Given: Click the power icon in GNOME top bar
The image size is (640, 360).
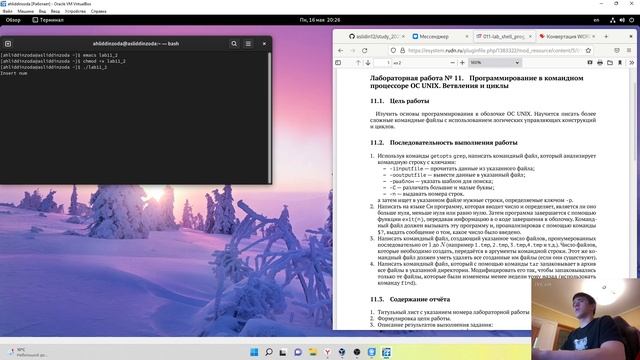Looking at the screenshot, I should [631, 20].
